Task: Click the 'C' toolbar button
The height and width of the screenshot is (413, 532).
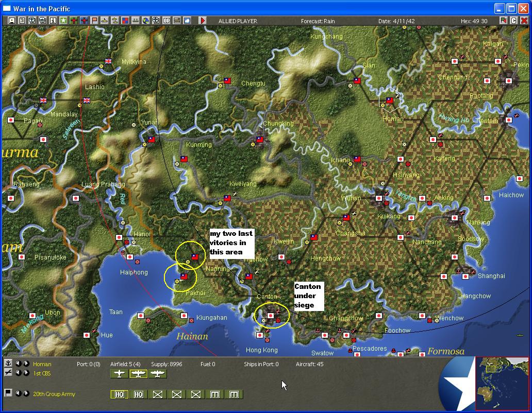Action: [513, 21]
